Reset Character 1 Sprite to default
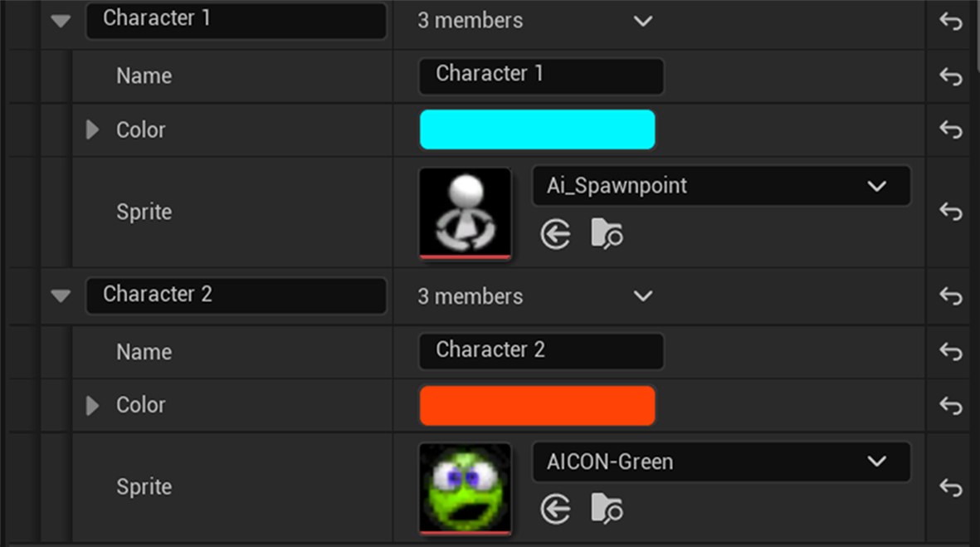Screen dimensions: 980x547 pos(951,212)
